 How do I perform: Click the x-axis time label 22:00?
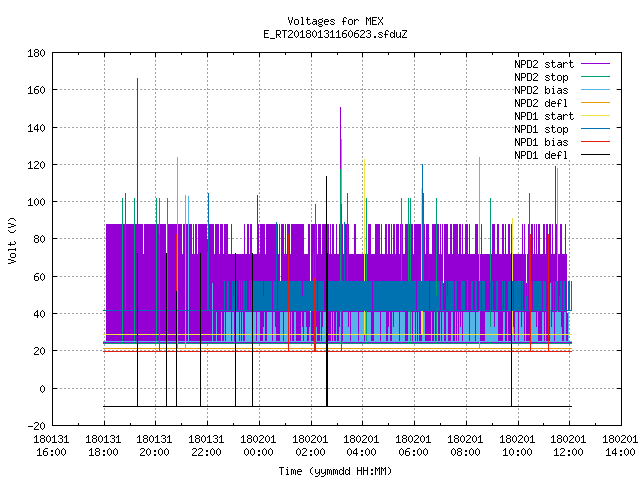point(206,452)
